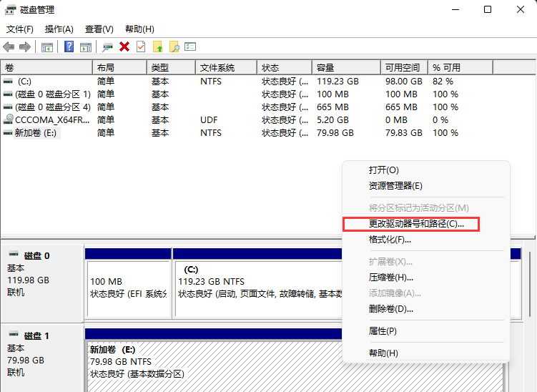This screenshot has width=537, height=392.
Task: Click the drive icon of row (C:)
Action: (8, 82)
